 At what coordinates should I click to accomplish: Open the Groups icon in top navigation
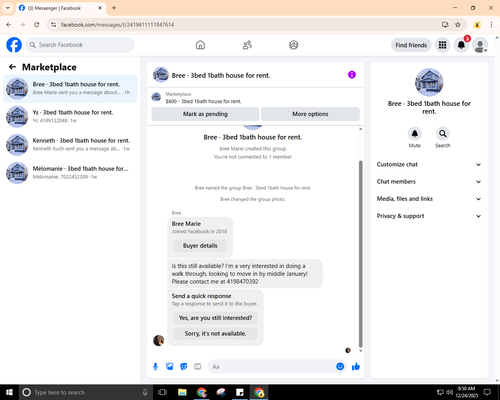pos(294,45)
